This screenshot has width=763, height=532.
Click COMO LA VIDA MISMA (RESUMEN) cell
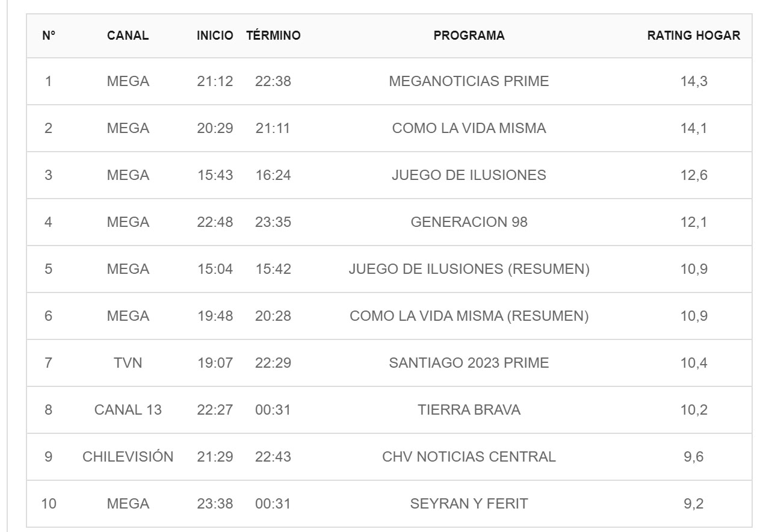pos(469,316)
